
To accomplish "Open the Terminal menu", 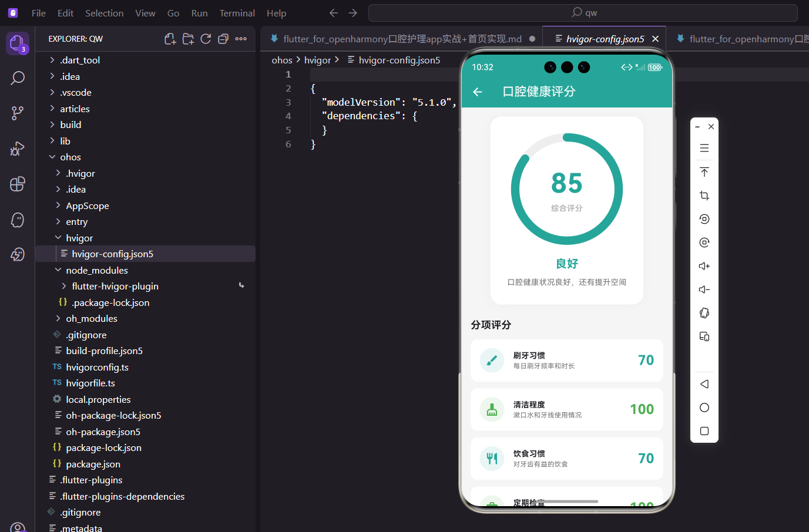I will point(237,13).
